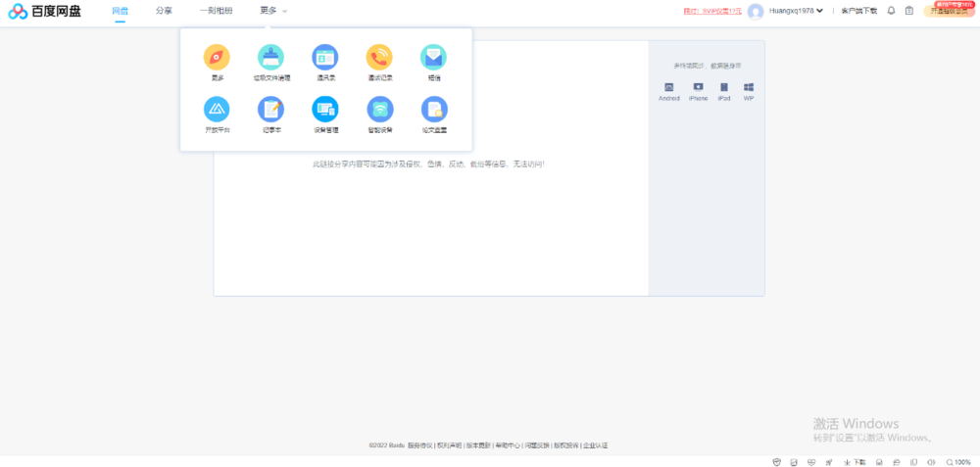Open 开放平台 triangle icon

(217, 110)
